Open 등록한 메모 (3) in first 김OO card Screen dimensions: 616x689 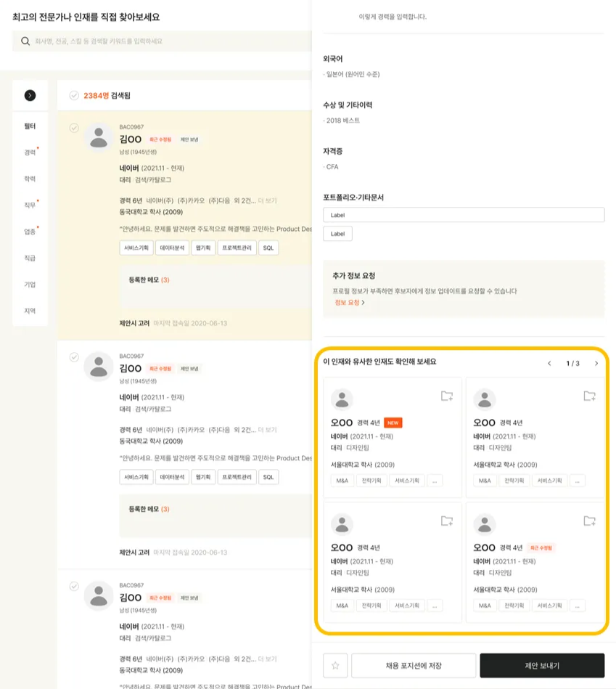point(149,280)
